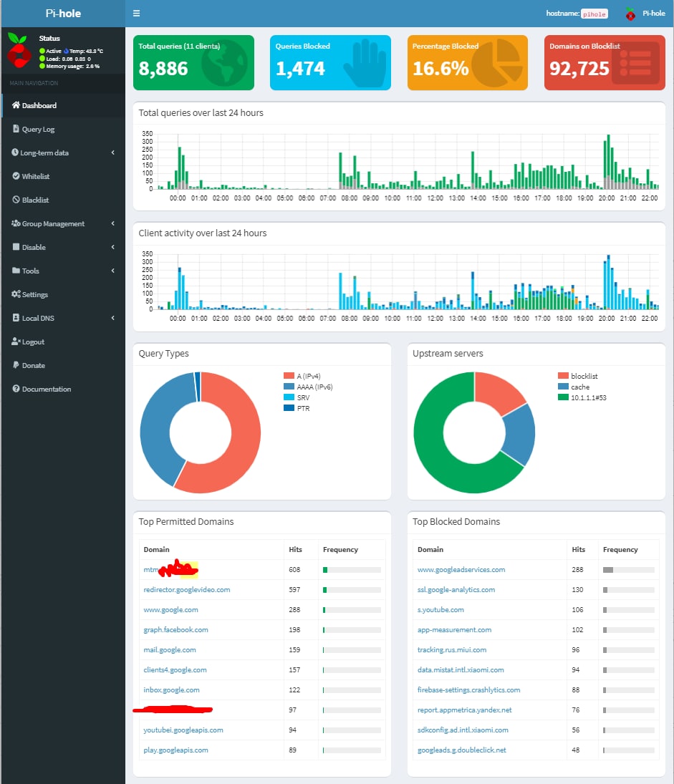Open the Donate menu item
The width and height of the screenshot is (674, 784).
pos(63,365)
